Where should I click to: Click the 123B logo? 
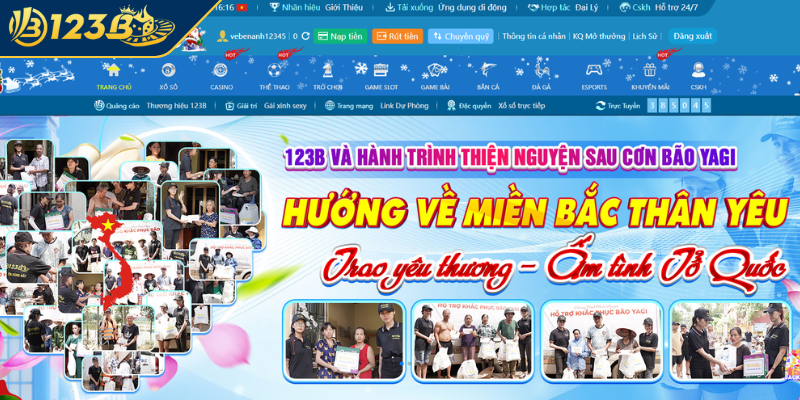pyautogui.click(x=80, y=27)
